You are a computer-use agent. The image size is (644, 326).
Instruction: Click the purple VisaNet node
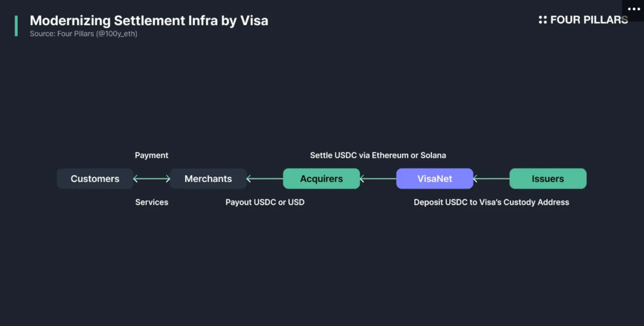pyautogui.click(x=435, y=179)
